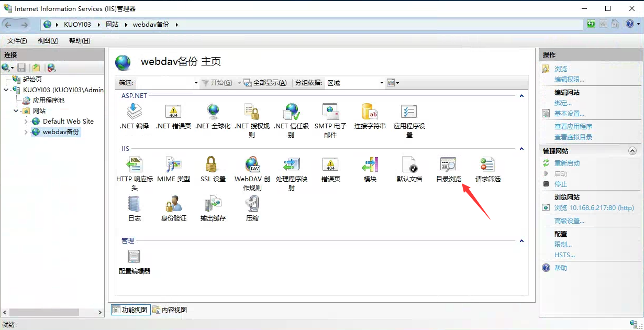Switch to 内容视图 tab

[x=170, y=310]
